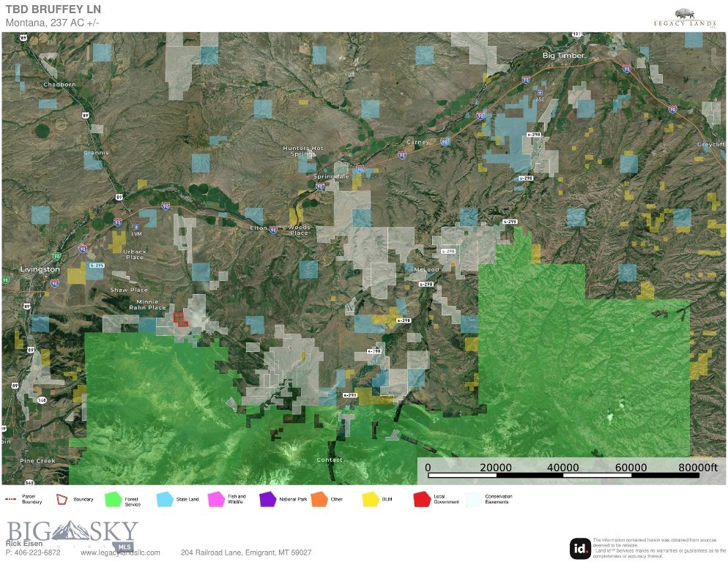Viewport: 728px width, 562px height.
Task: Click the Local Government red legend swatch
Action: [421, 499]
